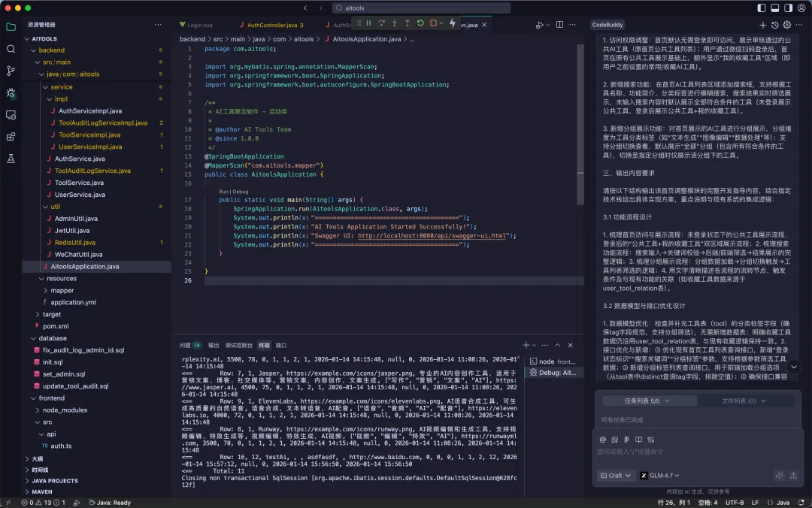Screen dimensions: 812x508
Task: Open CodeBuddy chat history
Action: pyautogui.click(x=774, y=25)
